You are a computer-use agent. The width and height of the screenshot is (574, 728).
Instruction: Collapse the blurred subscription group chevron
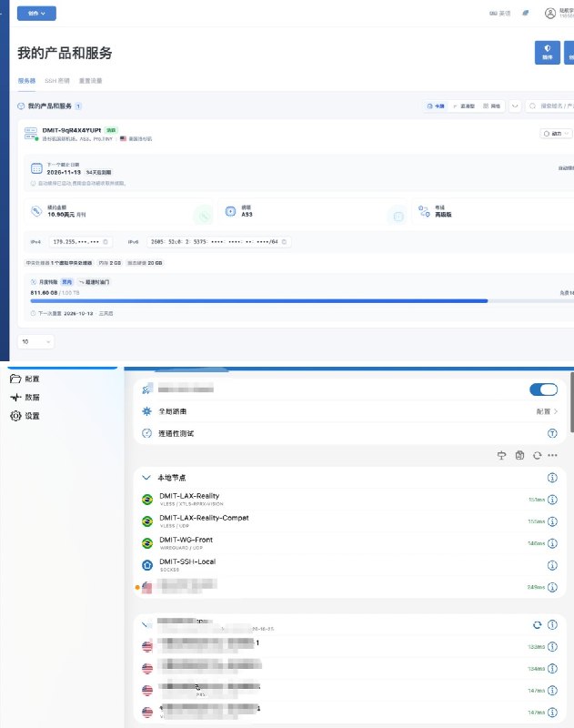tap(146, 625)
